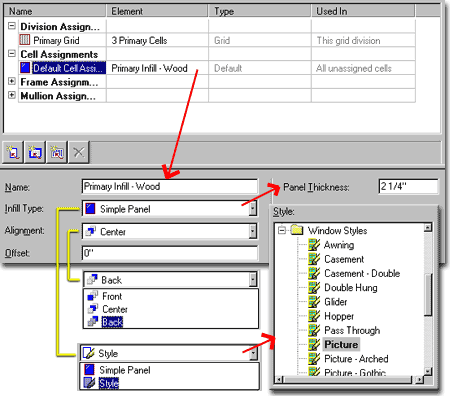Open the Style infill type dropdown arrow
This screenshot has height=396, width=450.
253,353
